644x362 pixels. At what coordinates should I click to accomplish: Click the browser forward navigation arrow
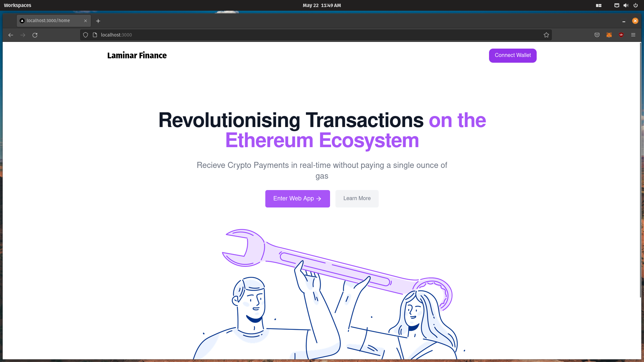22,35
